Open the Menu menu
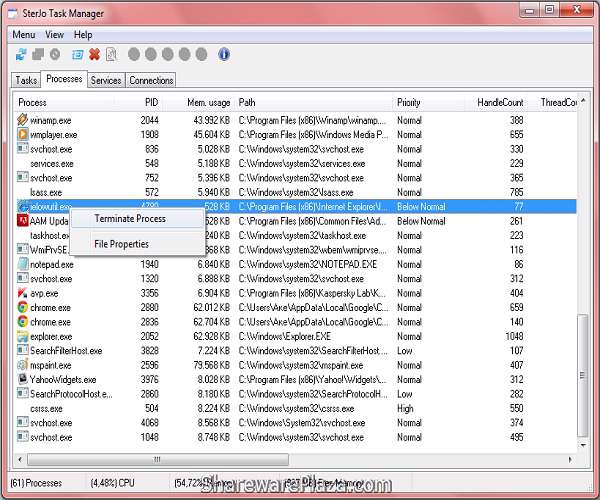The width and height of the screenshot is (600, 500). pyautogui.click(x=24, y=35)
